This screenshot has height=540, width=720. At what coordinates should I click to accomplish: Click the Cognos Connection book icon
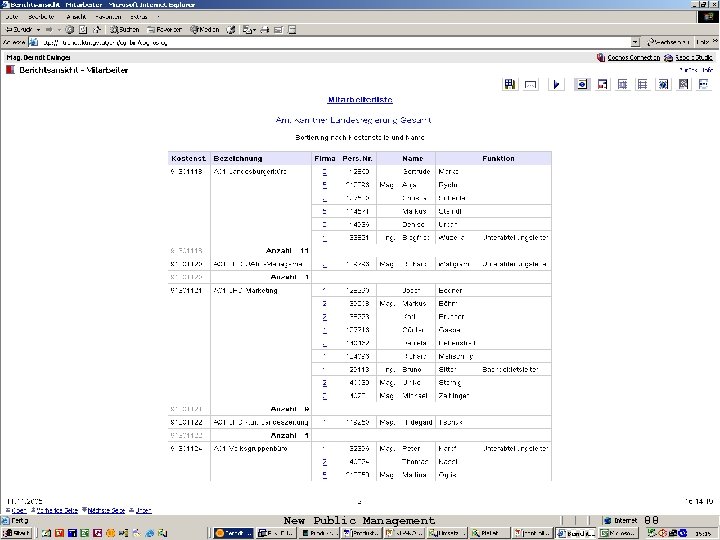coord(601,57)
